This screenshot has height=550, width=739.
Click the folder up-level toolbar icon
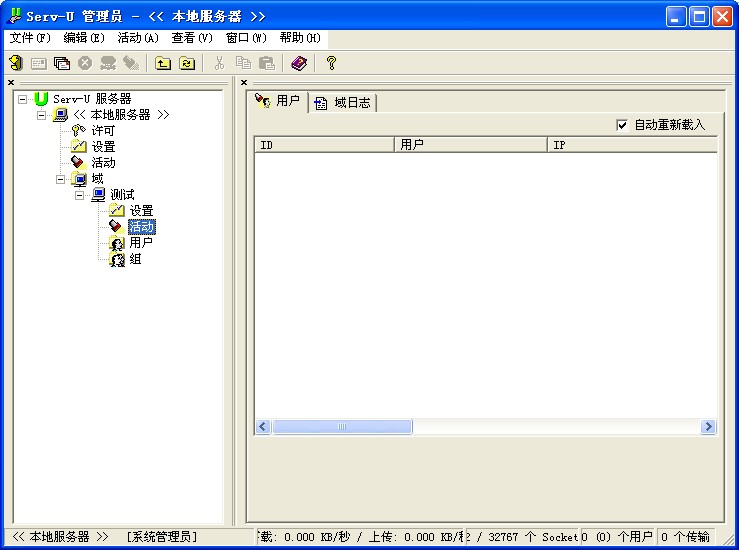pos(163,63)
